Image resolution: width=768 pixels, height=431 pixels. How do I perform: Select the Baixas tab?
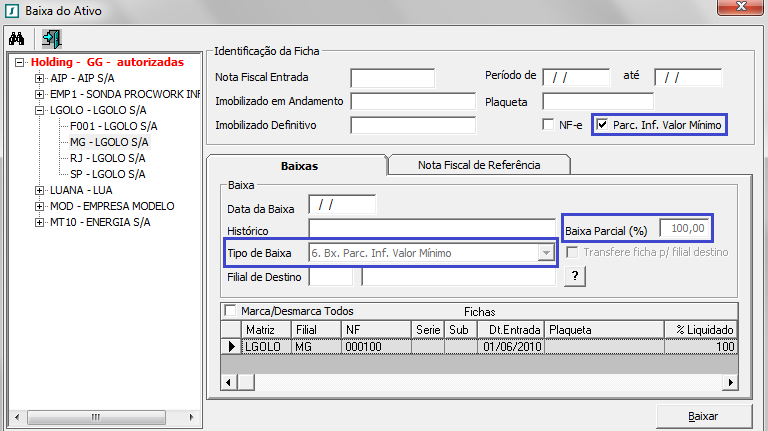click(298, 165)
